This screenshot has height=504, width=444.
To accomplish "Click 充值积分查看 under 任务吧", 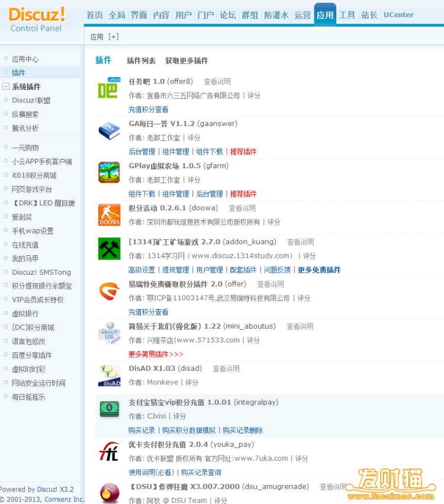I will pyautogui.click(x=148, y=110).
